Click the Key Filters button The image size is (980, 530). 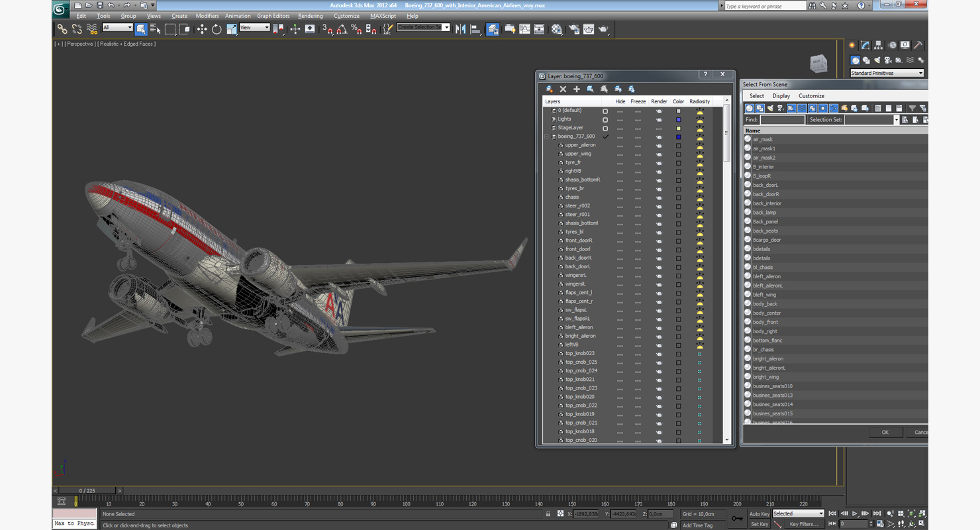(x=803, y=524)
